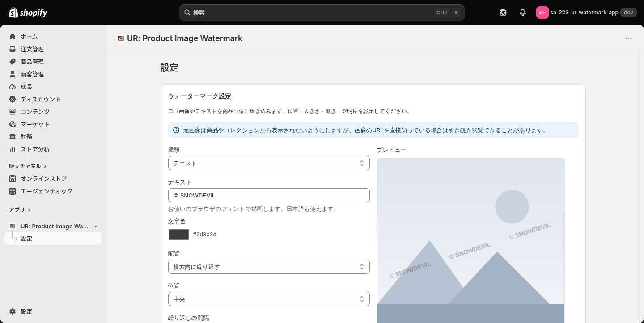Click the SA- store avatar
This screenshot has height=323, width=644.
(542, 13)
